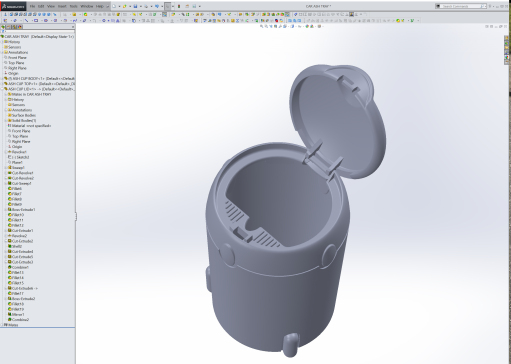This screenshot has height=364, width=511.
Task: Select the (-) Sketch2 item
Action: (x=20, y=157)
